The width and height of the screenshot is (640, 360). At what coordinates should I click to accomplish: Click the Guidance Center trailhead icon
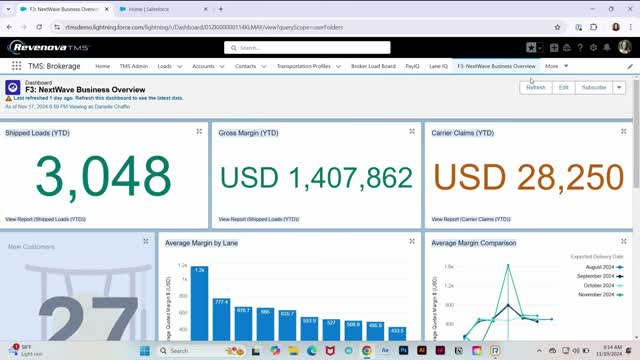pos(567,48)
